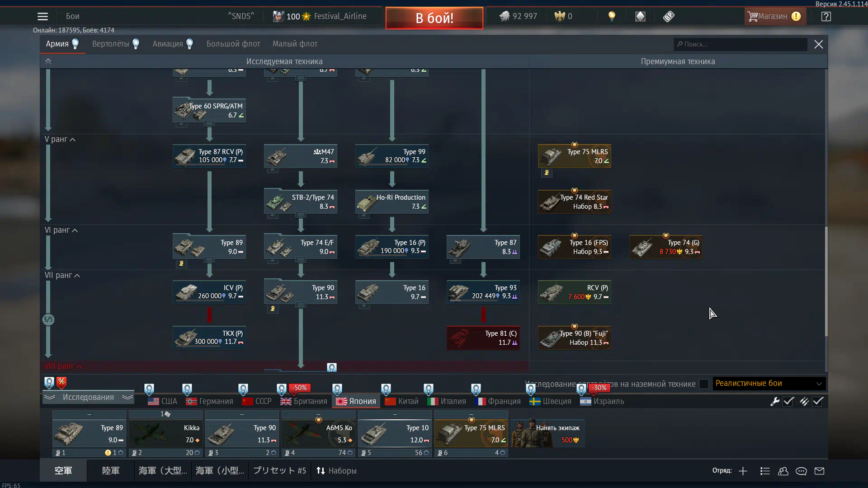
Task: Open the main hamburger menu
Action: (42, 17)
